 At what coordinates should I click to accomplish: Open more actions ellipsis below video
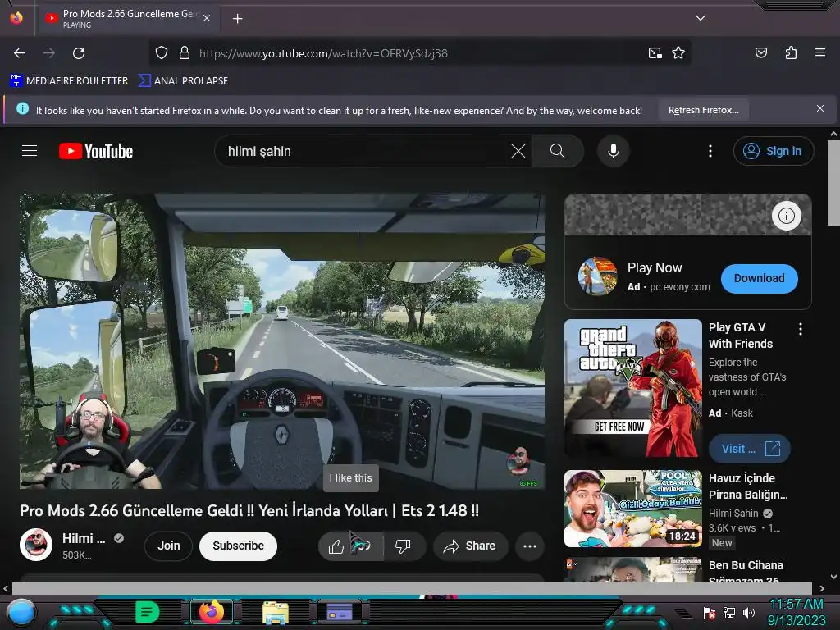click(x=530, y=546)
